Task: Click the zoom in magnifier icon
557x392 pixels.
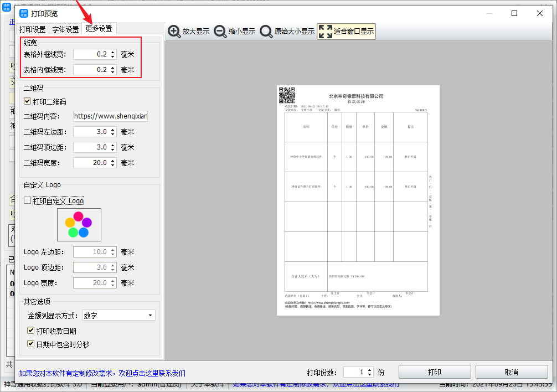Action: 174,32
